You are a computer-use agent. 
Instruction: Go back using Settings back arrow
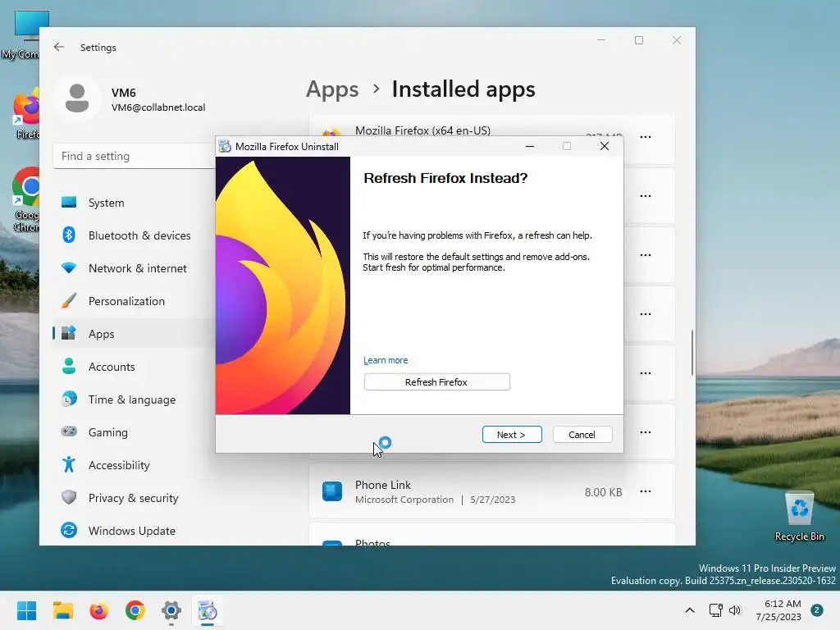click(x=59, y=47)
